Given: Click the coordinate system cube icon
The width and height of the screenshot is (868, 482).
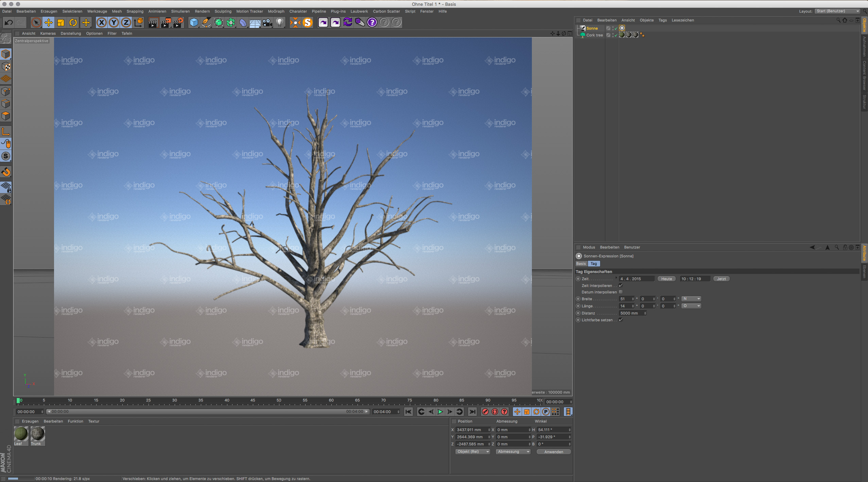Looking at the screenshot, I should tap(138, 22).
